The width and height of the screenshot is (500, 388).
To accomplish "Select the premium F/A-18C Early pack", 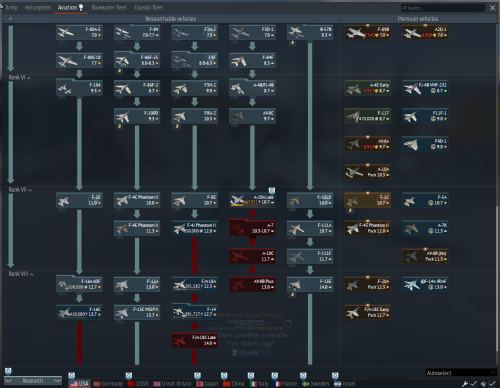I will pyautogui.click(x=368, y=312).
